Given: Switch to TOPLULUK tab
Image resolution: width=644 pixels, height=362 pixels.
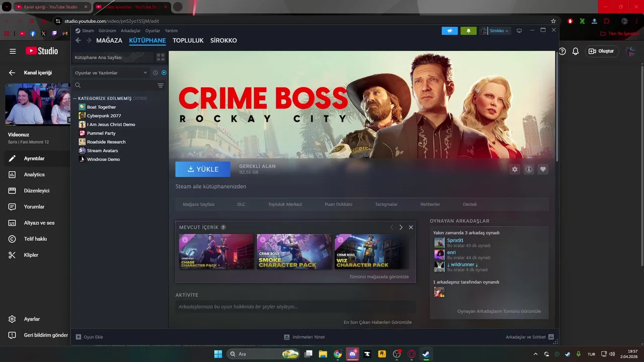Looking at the screenshot, I should tap(188, 40).
